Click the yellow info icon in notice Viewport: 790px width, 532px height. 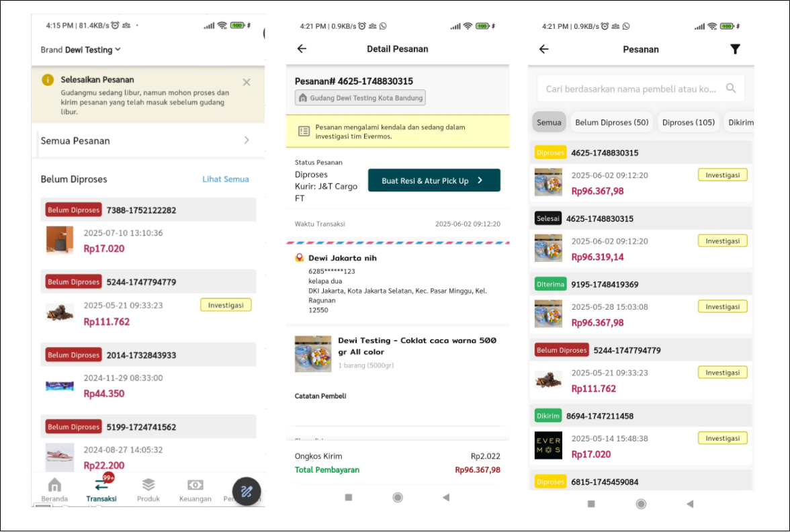coord(48,79)
